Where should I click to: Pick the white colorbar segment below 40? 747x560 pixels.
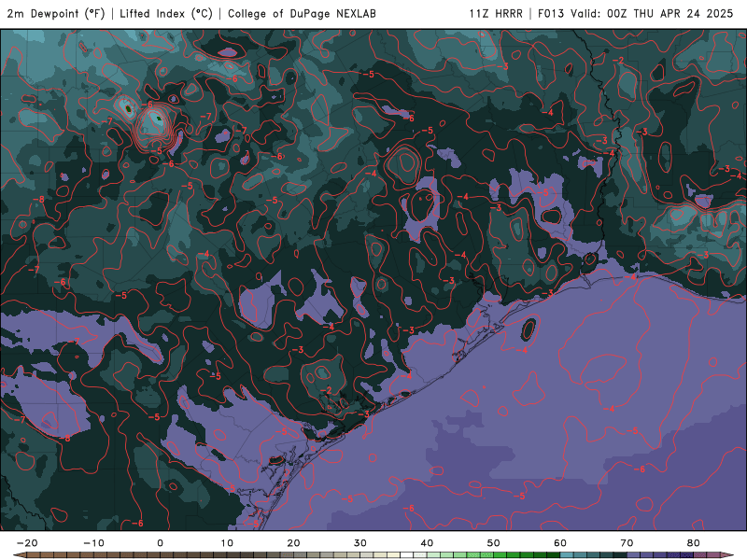[x=406, y=554]
